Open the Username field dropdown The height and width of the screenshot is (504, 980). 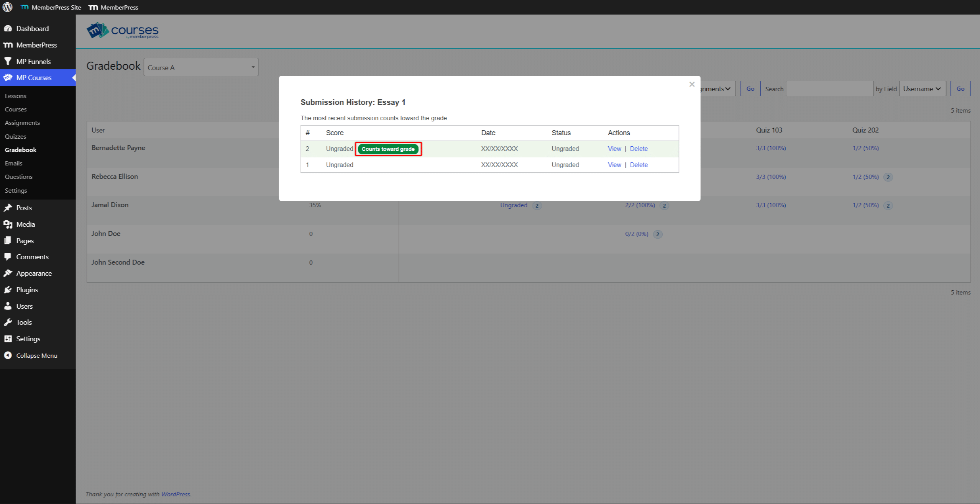(x=923, y=89)
